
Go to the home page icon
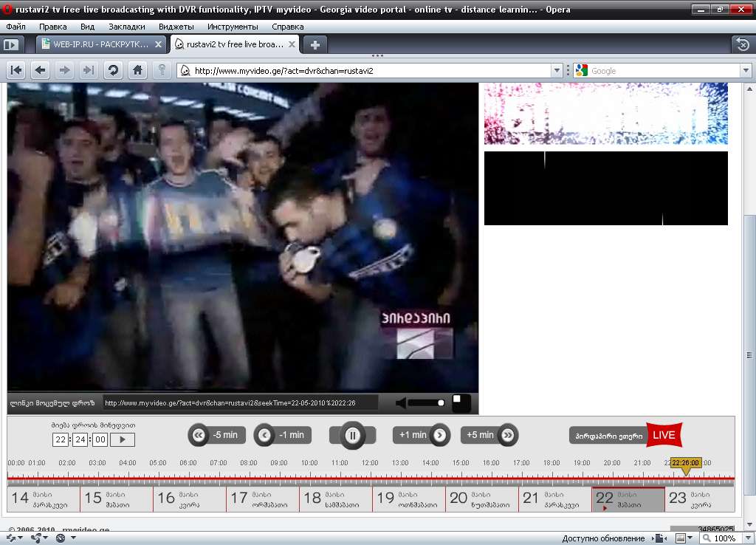tap(137, 70)
